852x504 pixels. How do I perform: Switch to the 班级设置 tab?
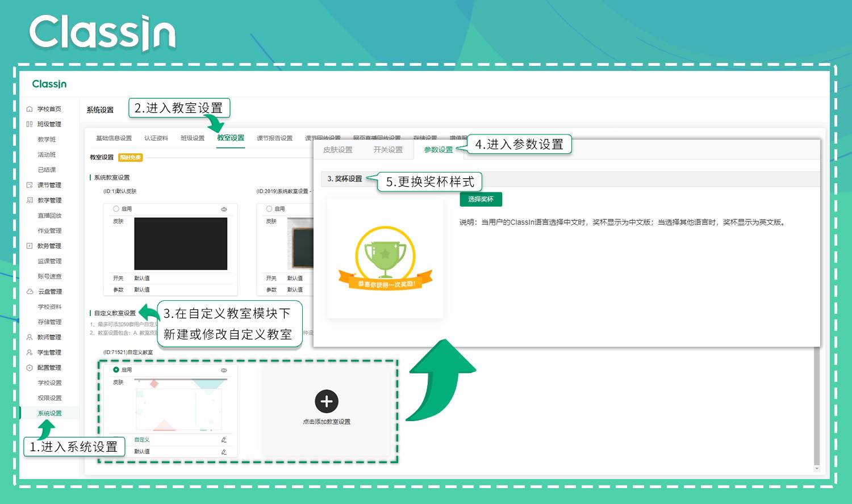pyautogui.click(x=193, y=138)
